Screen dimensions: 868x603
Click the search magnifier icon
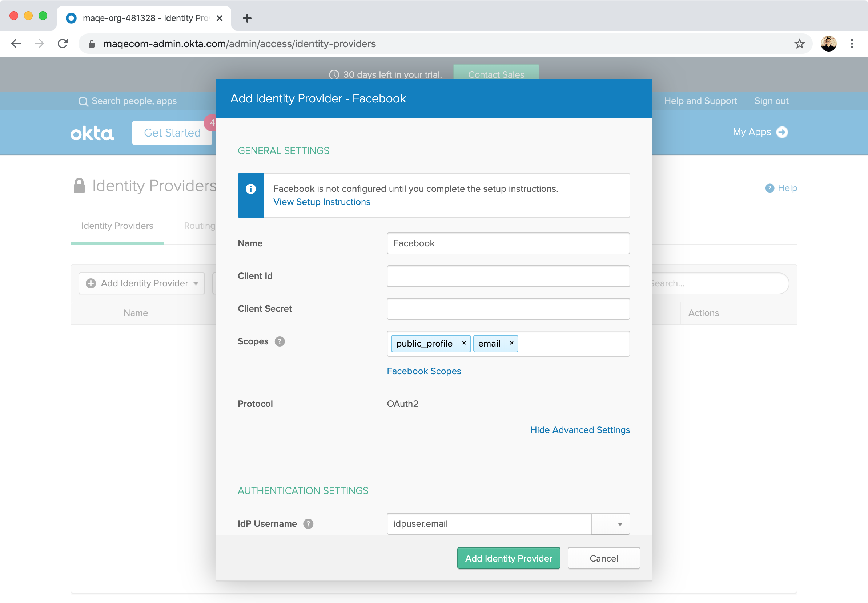[x=83, y=101]
